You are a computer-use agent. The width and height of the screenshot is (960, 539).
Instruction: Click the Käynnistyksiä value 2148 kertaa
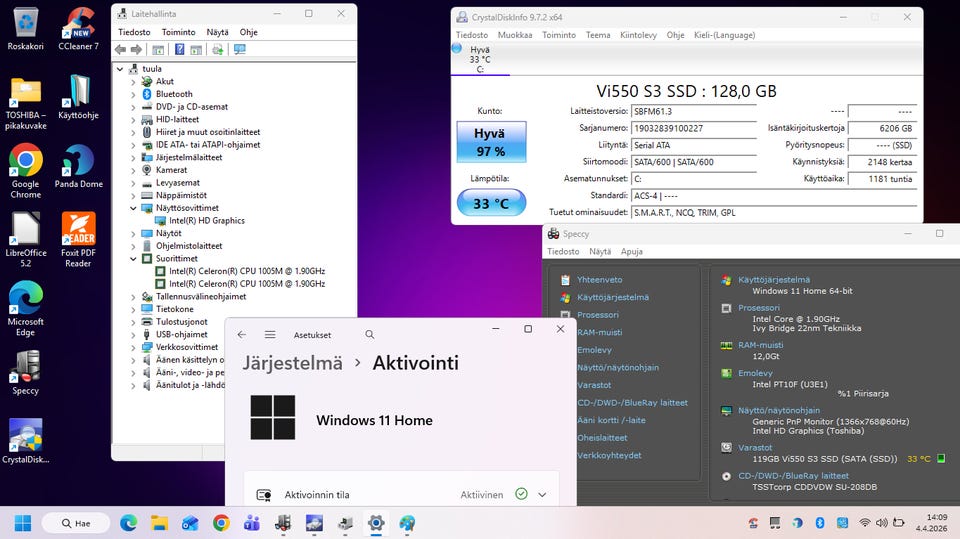point(882,162)
